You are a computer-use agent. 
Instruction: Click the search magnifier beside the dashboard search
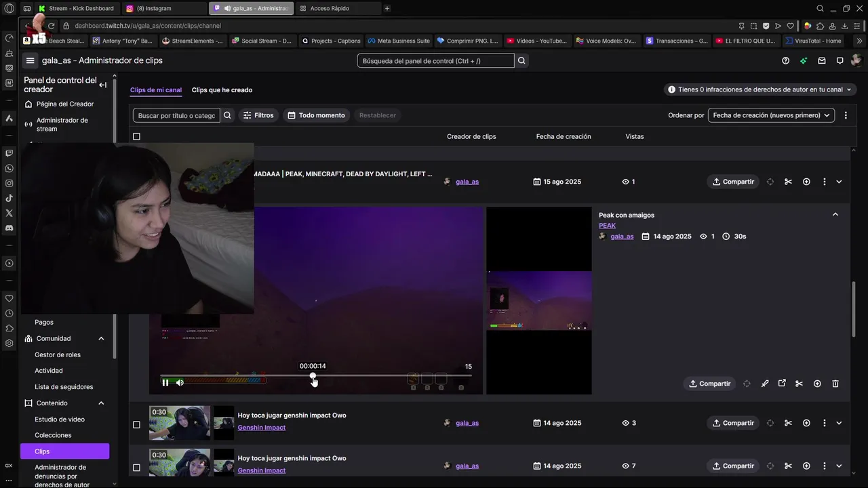pyautogui.click(x=521, y=60)
